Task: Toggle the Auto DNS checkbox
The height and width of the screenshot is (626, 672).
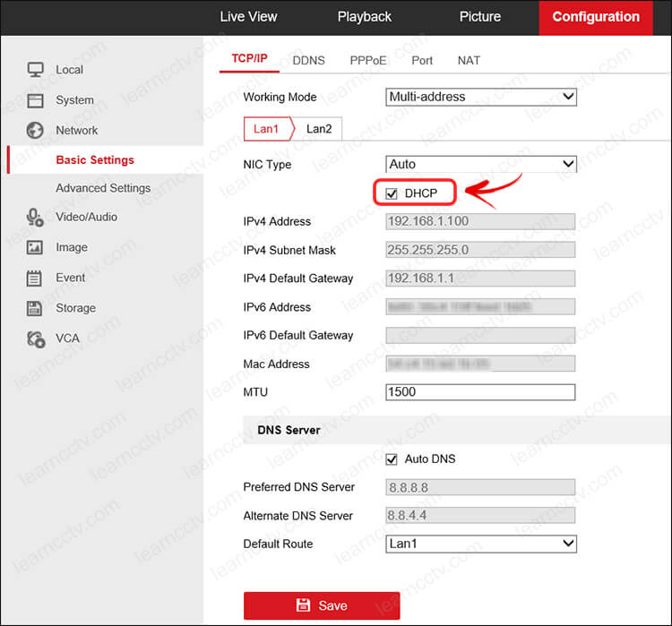Action: (x=392, y=459)
